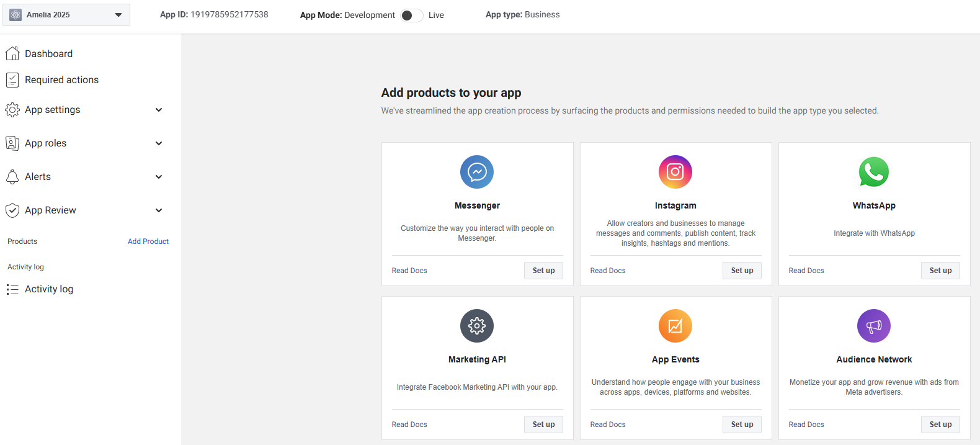Click the App Mode: Development label
Image resolution: width=980 pixels, height=445 pixels.
pyautogui.click(x=347, y=15)
